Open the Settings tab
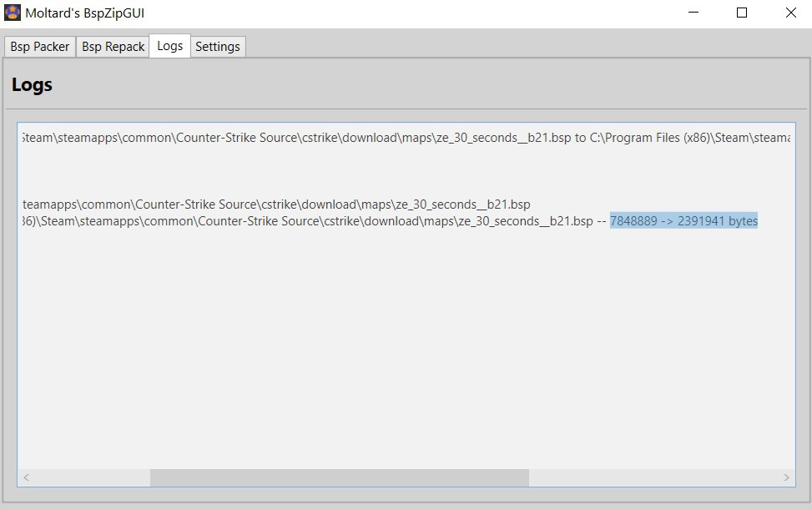The width and height of the screenshot is (812, 510). click(217, 47)
